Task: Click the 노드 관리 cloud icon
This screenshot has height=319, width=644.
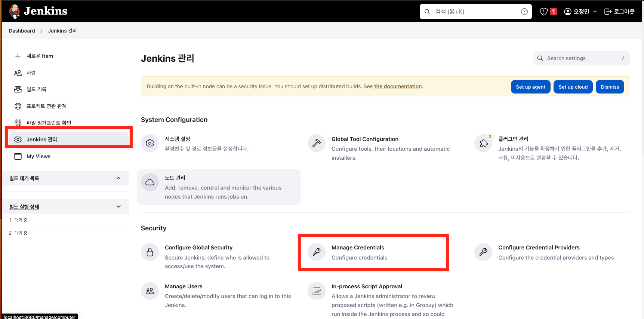Action: pyautogui.click(x=150, y=182)
